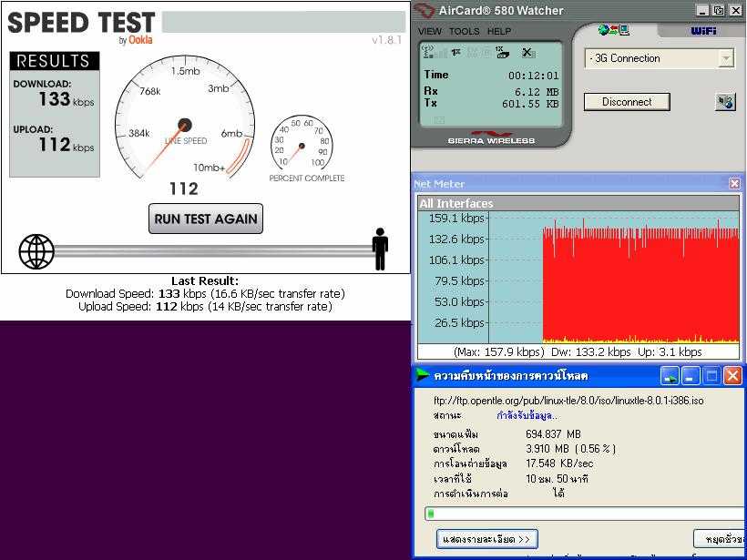
Task: Click the 112 reading below the speed gauge
Action: click(184, 189)
